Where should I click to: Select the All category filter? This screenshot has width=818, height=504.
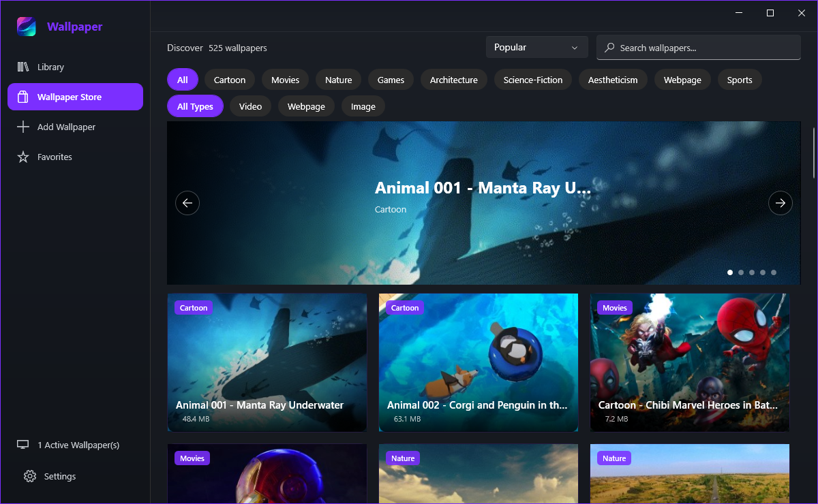(x=183, y=80)
